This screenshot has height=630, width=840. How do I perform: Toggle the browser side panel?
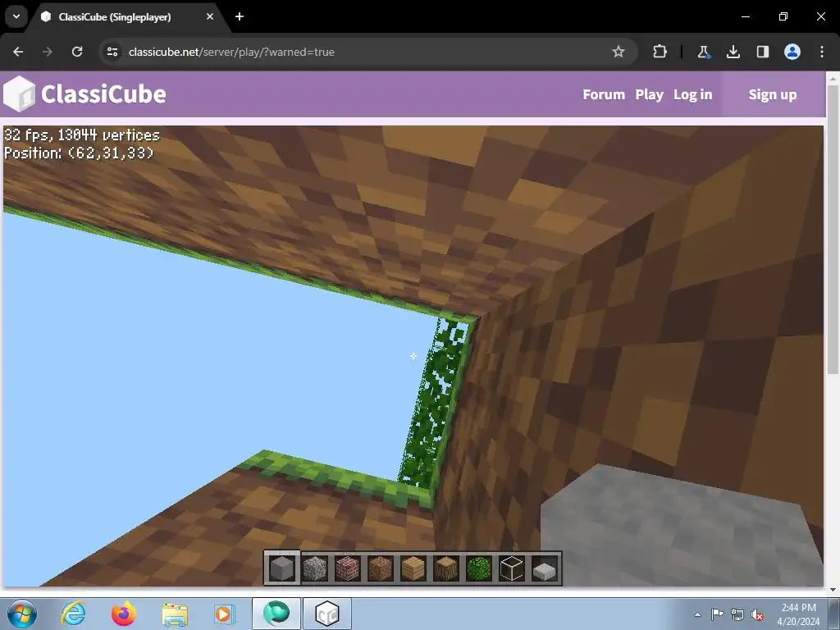(x=762, y=52)
